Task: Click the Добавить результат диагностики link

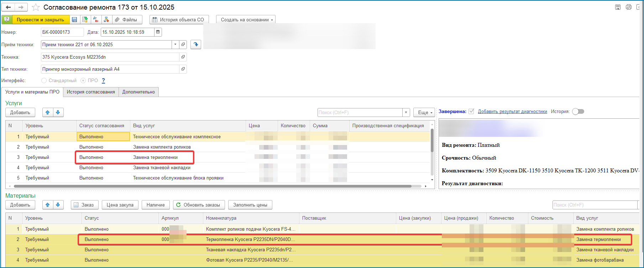Action: coord(512,112)
